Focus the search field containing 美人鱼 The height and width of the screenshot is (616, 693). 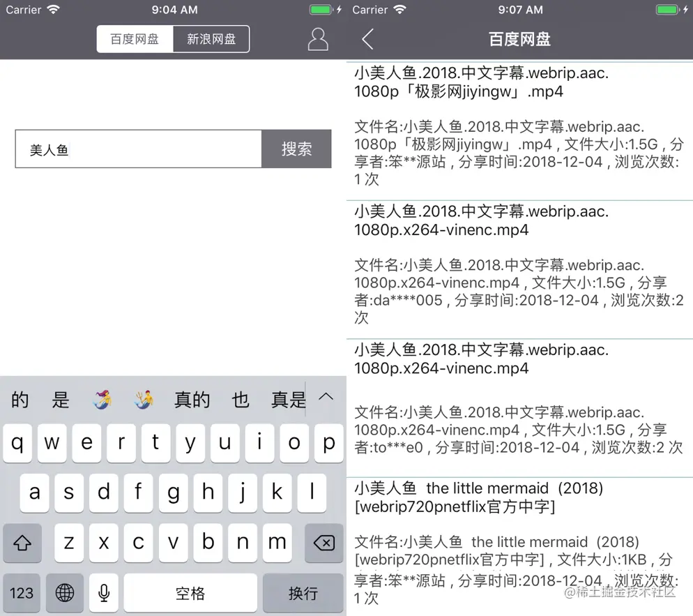(x=138, y=149)
